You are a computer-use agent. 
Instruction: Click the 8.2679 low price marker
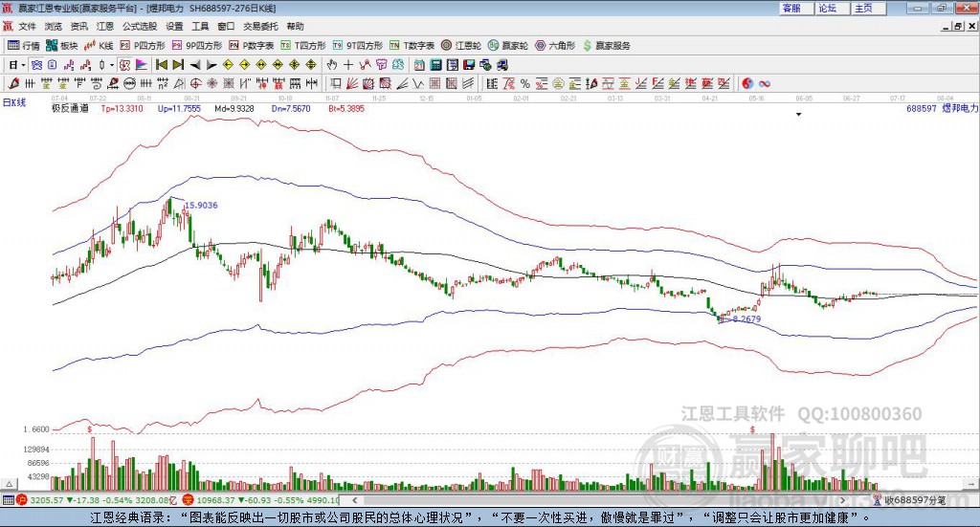(746, 318)
